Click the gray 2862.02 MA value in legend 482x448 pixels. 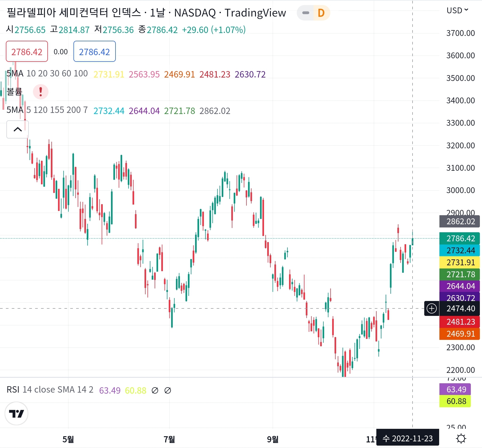[215, 111]
